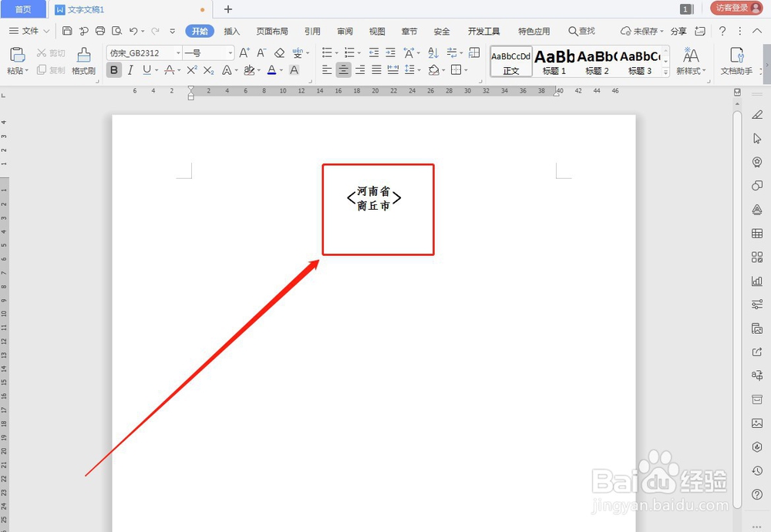
Task: Click the 分享 share button
Action: coord(678,31)
